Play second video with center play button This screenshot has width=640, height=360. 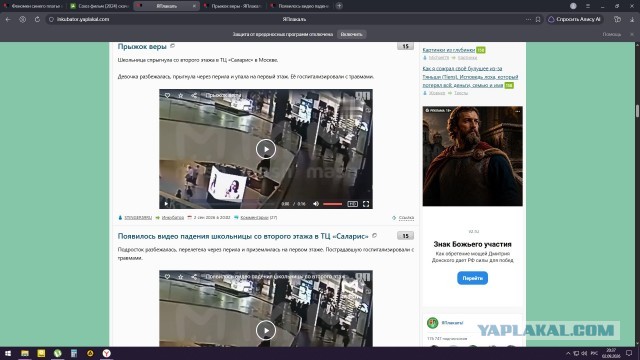[266, 330]
